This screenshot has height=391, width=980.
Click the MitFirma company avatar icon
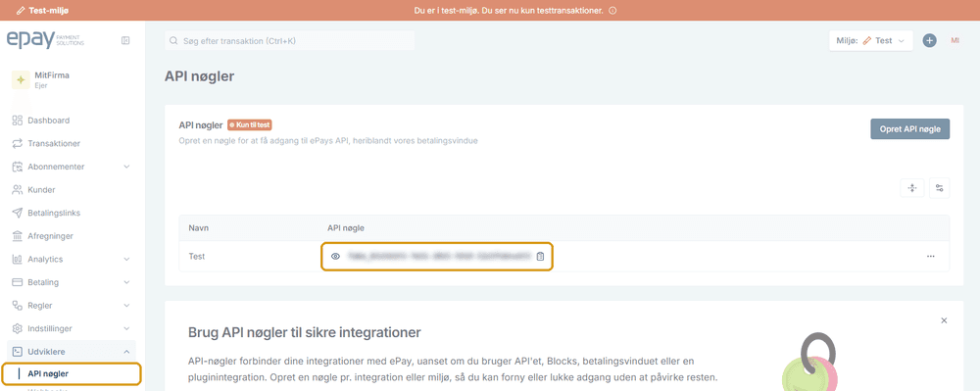(x=21, y=80)
